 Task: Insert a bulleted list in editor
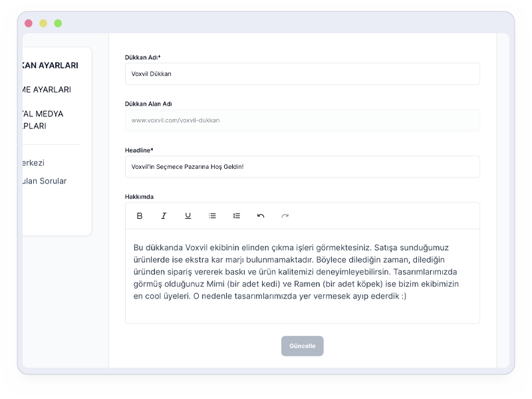coord(212,215)
